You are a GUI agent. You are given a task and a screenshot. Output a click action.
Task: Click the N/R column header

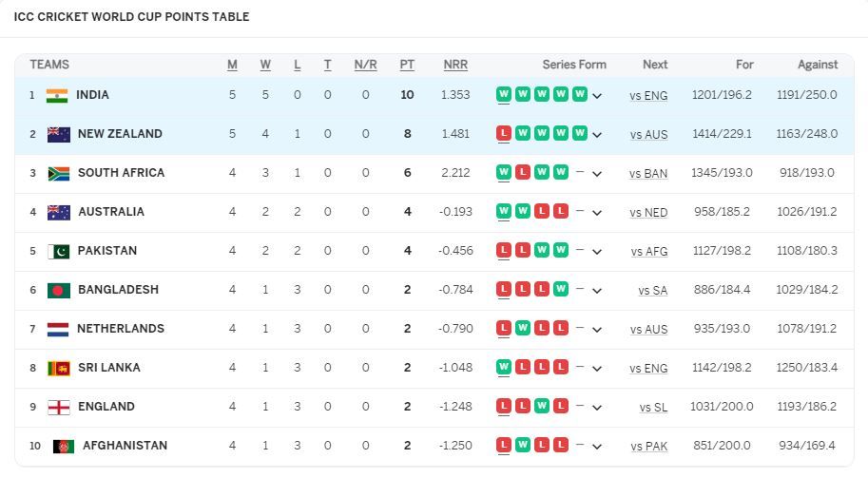point(365,65)
